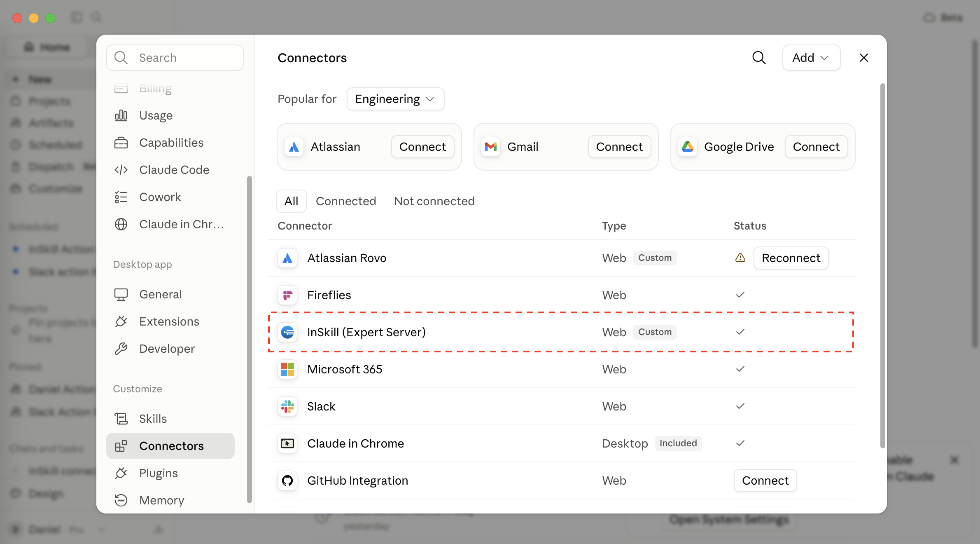Image resolution: width=980 pixels, height=544 pixels.
Task: Click the warning icon for Atlassian Rovo
Action: coord(740,258)
